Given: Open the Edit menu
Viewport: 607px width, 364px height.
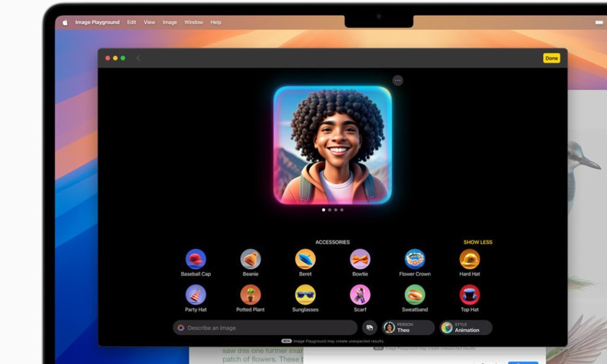Looking at the screenshot, I should coord(131,23).
